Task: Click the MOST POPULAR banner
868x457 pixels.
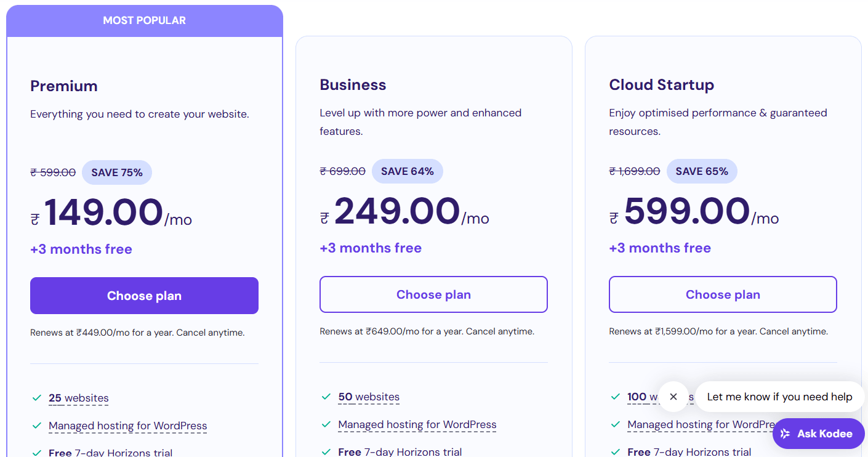Action: point(144,20)
